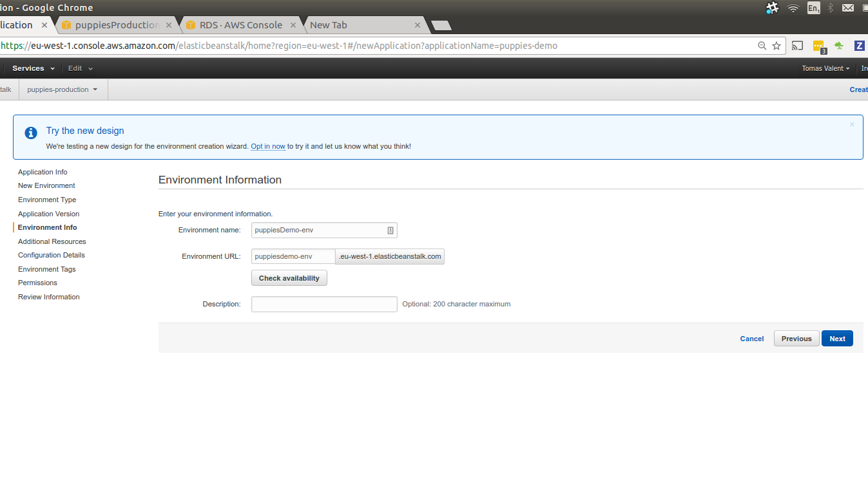
Task: Open the mail envelope indicator
Action: point(848,8)
